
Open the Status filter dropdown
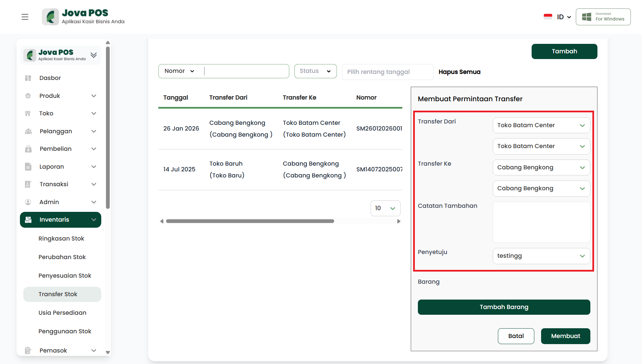point(315,71)
